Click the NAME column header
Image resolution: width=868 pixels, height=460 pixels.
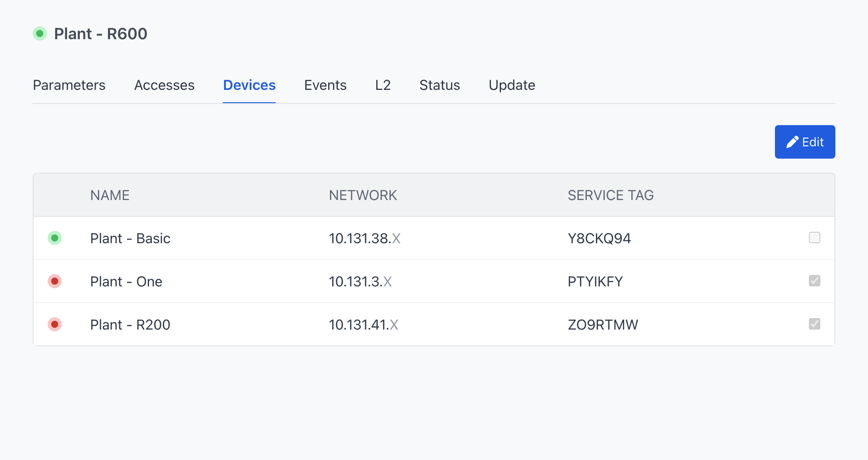pyautogui.click(x=110, y=195)
